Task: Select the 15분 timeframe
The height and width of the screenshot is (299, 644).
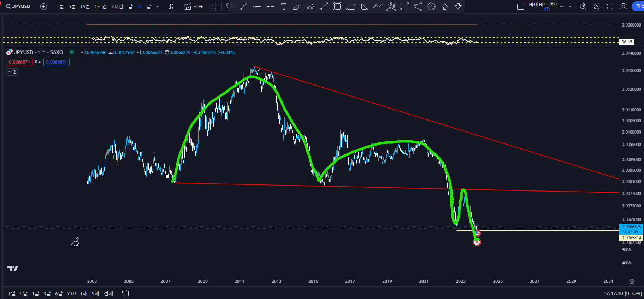Action: coord(85,6)
